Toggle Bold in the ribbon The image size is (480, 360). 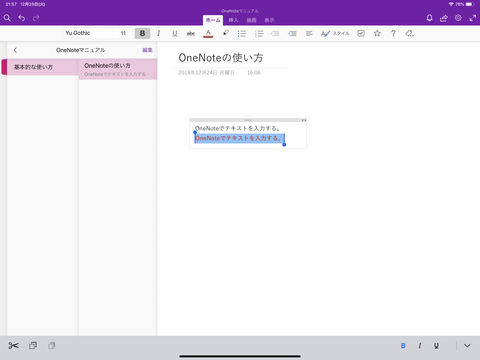click(x=142, y=33)
